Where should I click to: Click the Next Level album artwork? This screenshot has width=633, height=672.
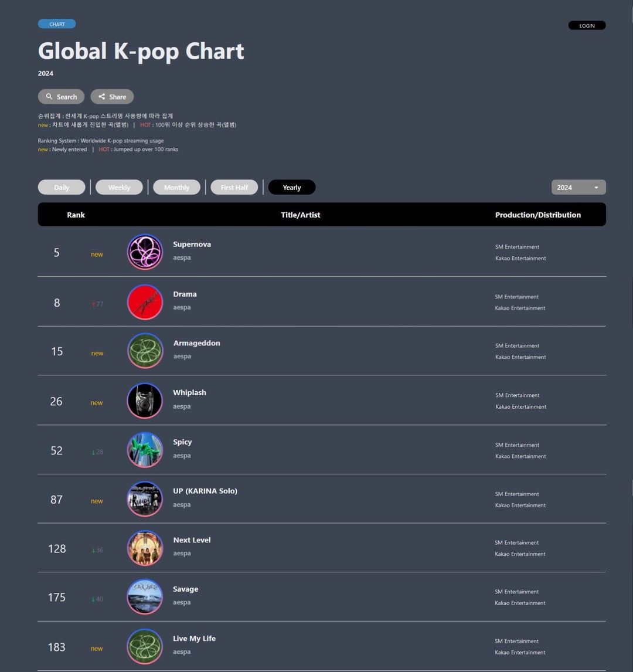coord(145,548)
